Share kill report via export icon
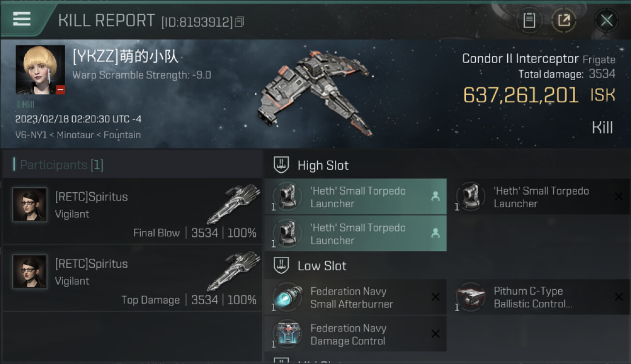 [x=564, y=20]
